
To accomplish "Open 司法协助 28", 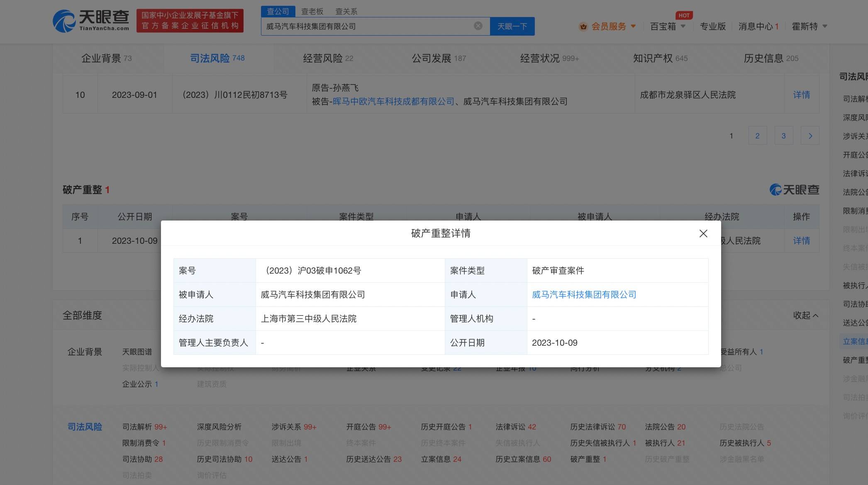I will coord(142,459).
